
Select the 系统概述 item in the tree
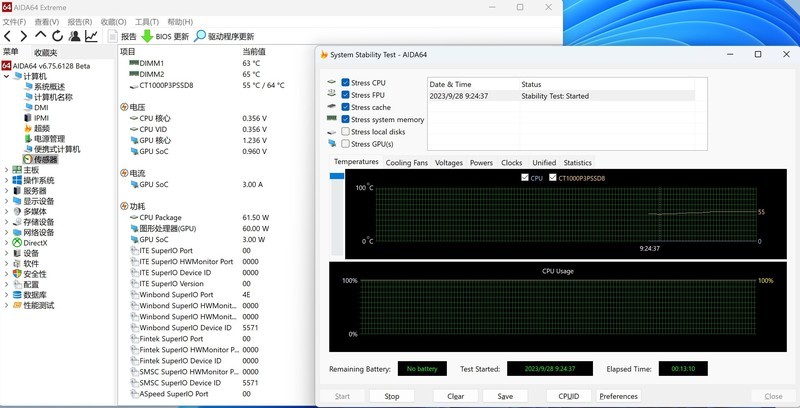pyautogui.click(x=50, y=87)
